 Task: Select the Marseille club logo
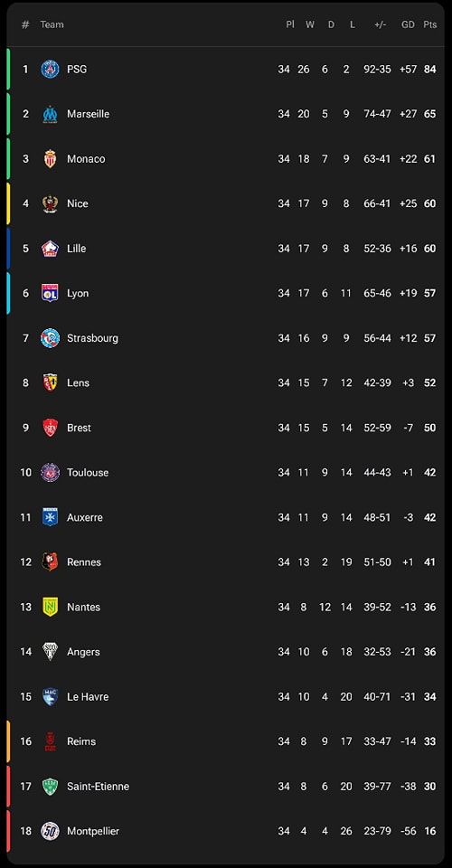click(50, 114)
